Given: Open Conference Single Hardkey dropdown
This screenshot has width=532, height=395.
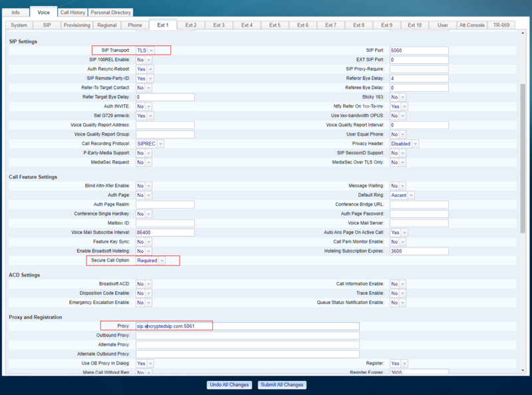Looking at the screenshot, I should pos(144,213).
